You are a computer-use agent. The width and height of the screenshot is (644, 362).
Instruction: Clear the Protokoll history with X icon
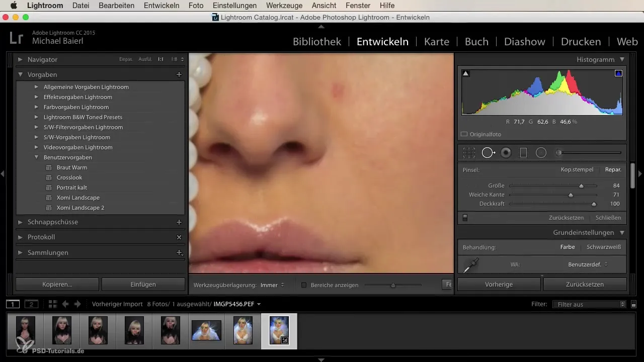click(x=179, y=237)
